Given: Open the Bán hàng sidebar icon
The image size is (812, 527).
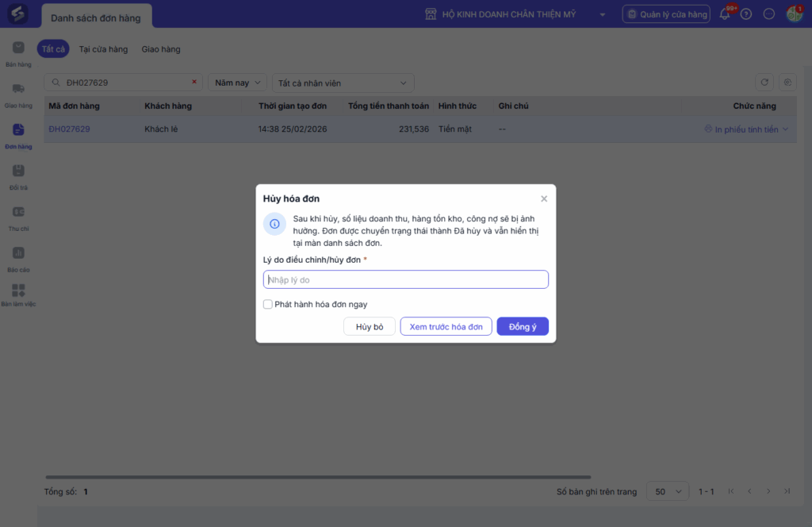Looking at the screenshot, I should [18, 48].
